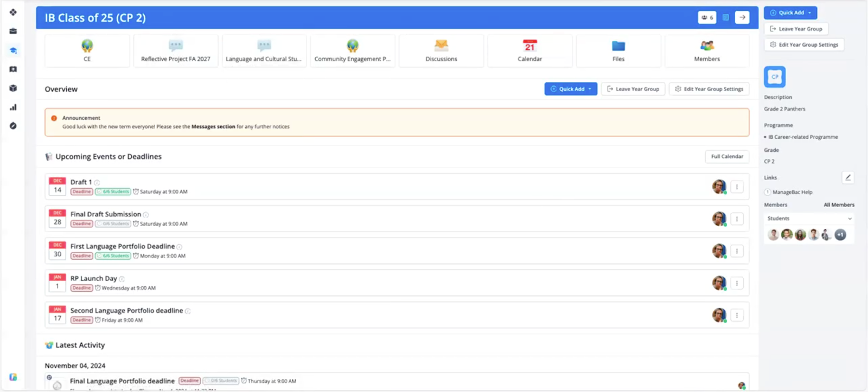Click the pencil icon beside Links
Image resolution: width=868 pixels, height=392 pixels.
(848, 177)
